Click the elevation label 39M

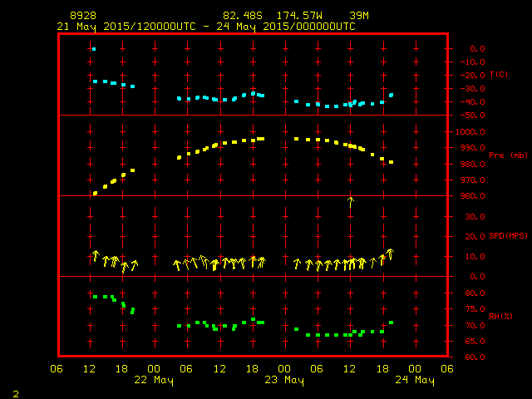click(x=359, y=16)
